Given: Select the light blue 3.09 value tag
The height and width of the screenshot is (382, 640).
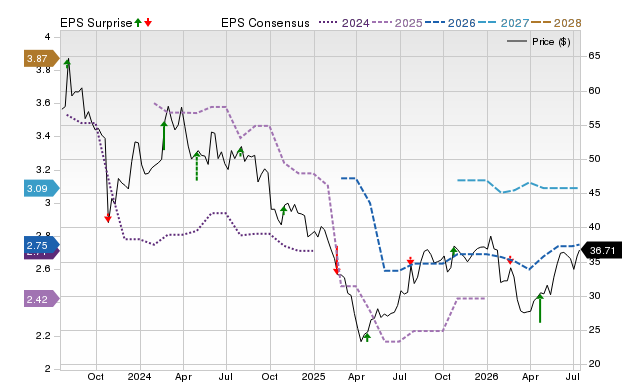Looking at the screenshot, I should coord(42,189).
